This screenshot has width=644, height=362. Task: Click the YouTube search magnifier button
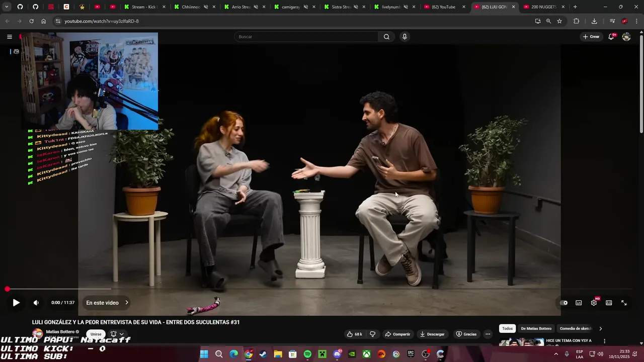pos(386,37)
